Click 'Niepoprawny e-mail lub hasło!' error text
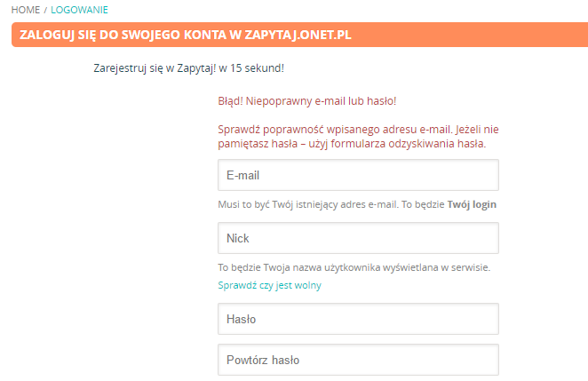Image resolution: width=588 pixels, height=381 pixels. point(322,100)
